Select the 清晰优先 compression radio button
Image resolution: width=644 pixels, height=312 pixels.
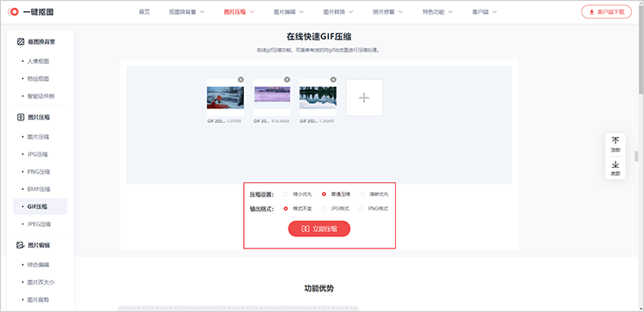pos(361,194)
